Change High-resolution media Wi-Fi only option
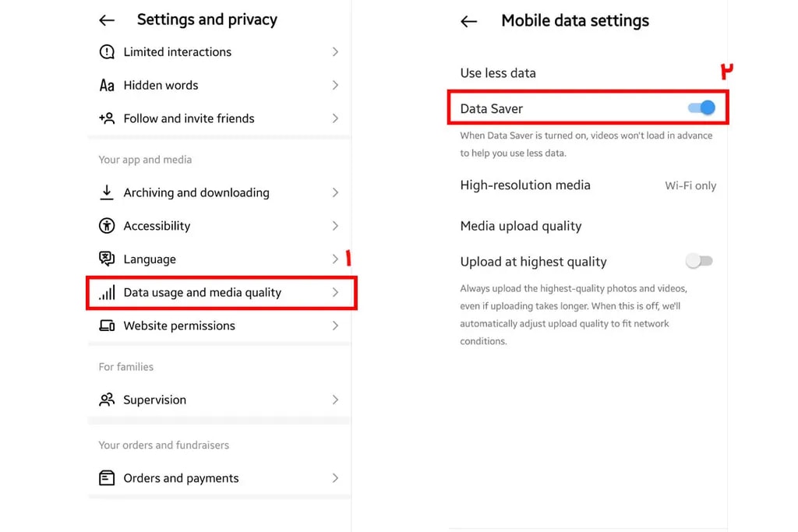Image resolution: width=798 pixels, height=532 pixels. (x=690, y=186)
